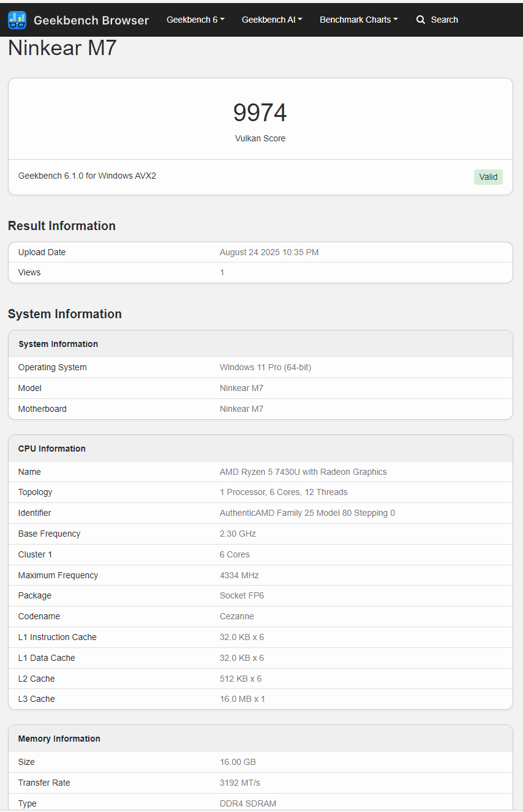The width and height of the screenshot is (523, 812).
Task: Click the magnifying glass search icon
Action: [x=421, y=20]
